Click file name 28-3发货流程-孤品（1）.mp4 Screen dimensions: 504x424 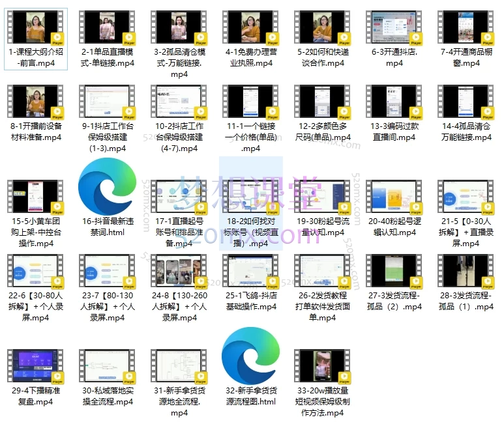466,301
